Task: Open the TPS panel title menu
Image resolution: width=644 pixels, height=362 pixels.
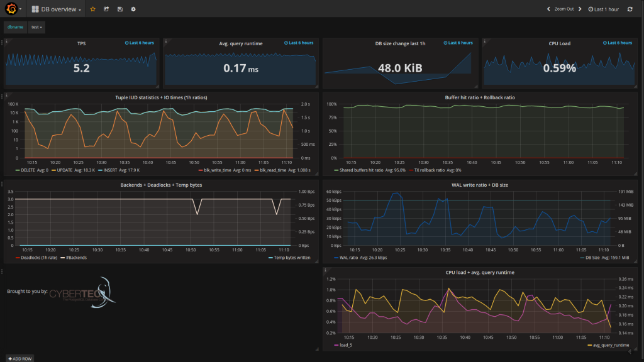Action: click(81, 43)
